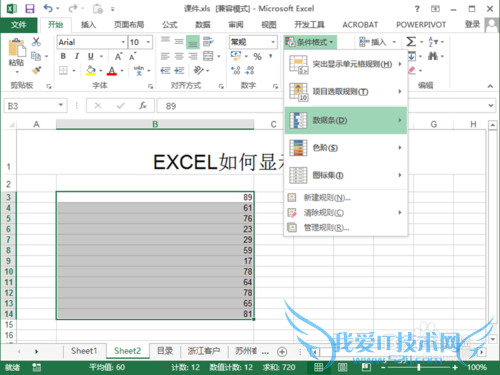Click Increase Decimal icon
Screen dimensions: 500x375
point(236,70)
